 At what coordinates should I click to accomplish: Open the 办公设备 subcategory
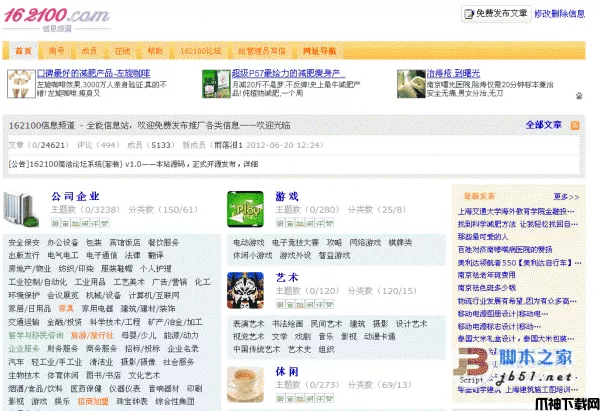coord(62,243)
